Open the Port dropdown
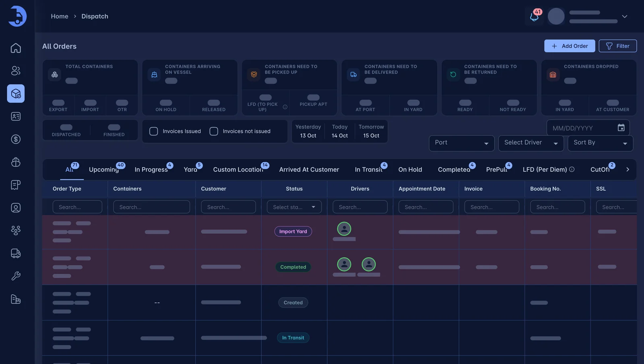This screenshot has width=644, height=364. 462,143
